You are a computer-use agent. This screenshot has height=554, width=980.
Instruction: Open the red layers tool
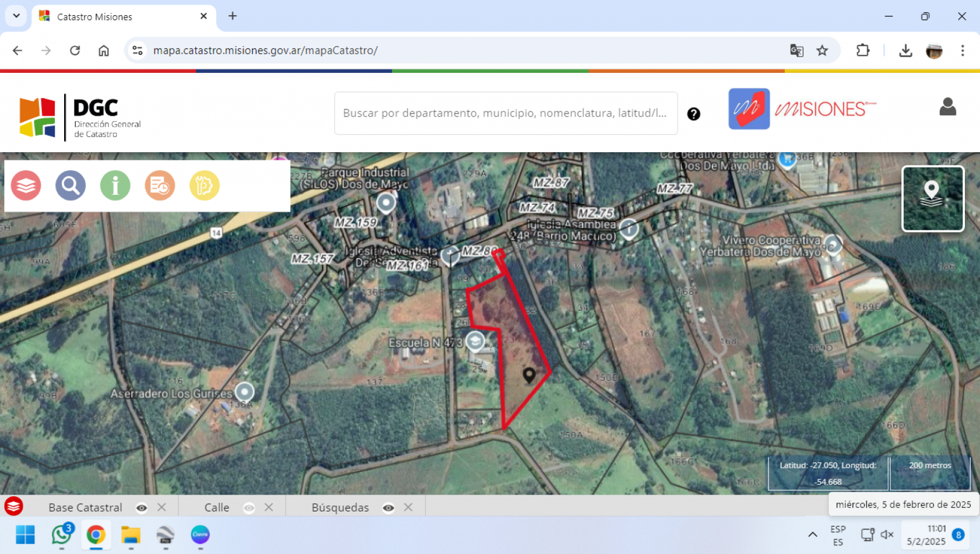pyautogui.click(x=26, y=185)
